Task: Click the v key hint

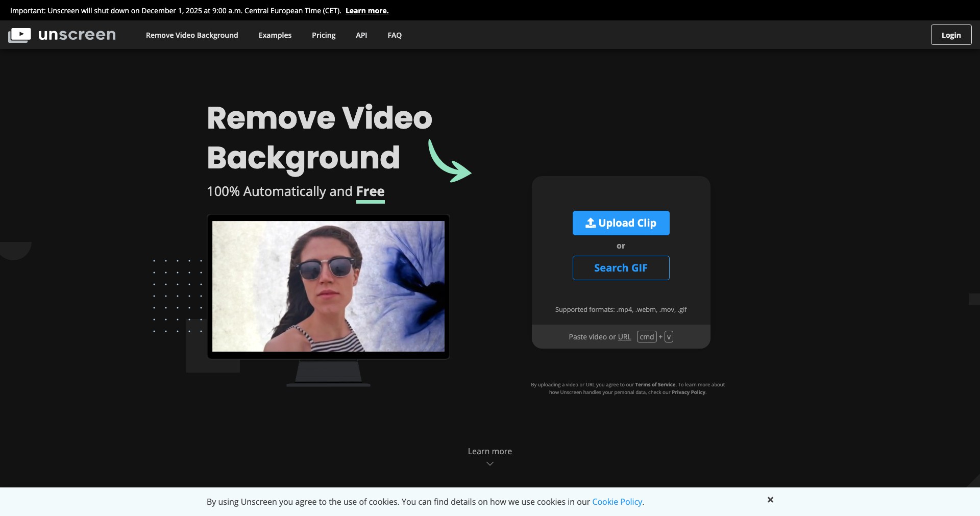Action: pyautogui.click(x=669, y=337)
